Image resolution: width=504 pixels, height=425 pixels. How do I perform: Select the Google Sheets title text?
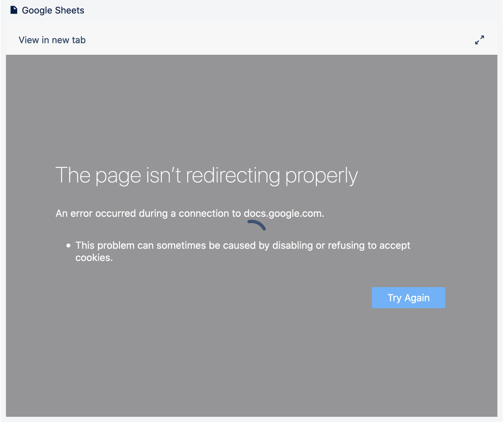pyautogui.click(x=53, y=10)
